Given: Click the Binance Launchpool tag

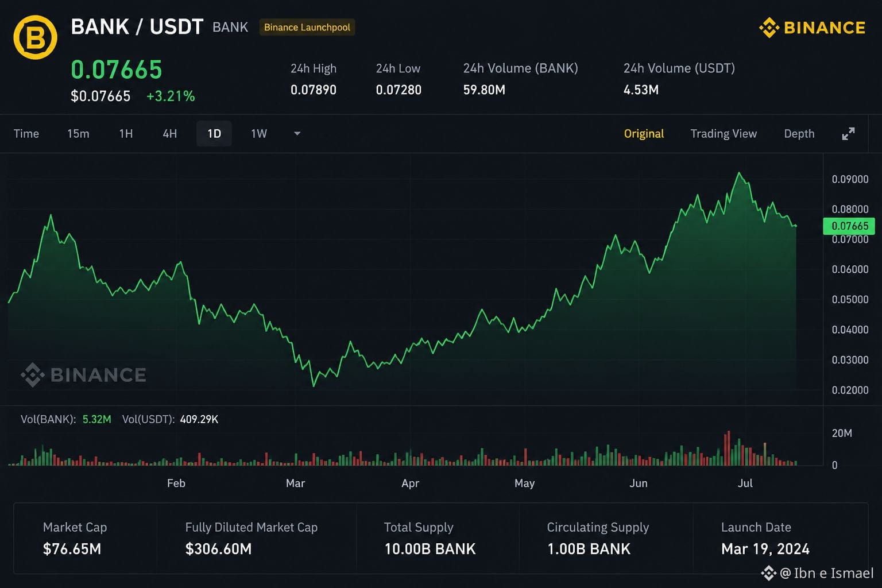Looking at the screenshot, I should (307, 28).
